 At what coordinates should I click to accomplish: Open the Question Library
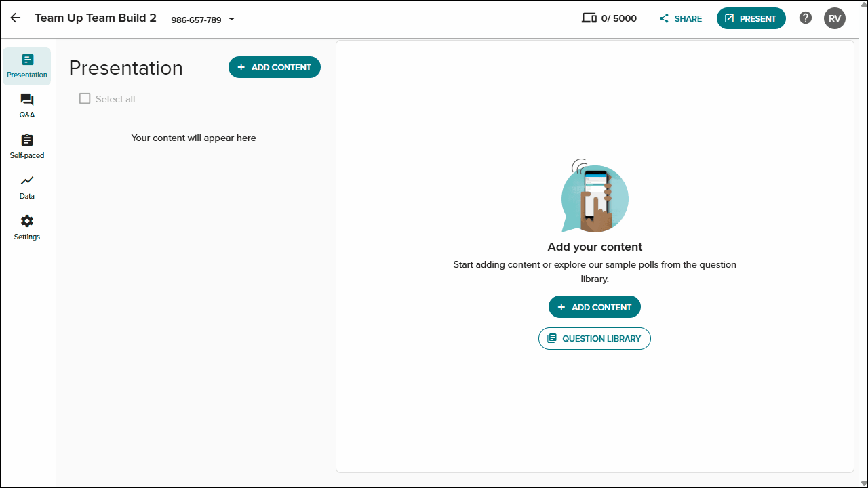595,338
